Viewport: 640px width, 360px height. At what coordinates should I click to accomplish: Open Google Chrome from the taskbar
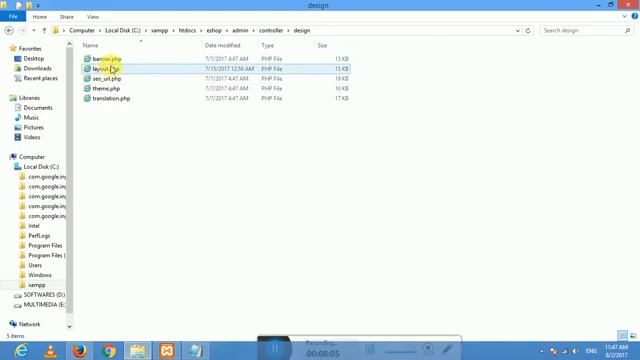tap(109, 351)
